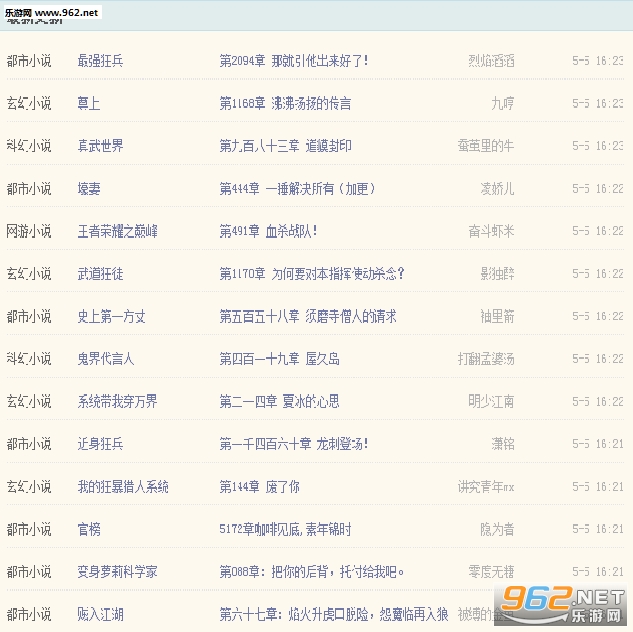Read chapter 第1168章 沸沸扬扬的传言
The image size is (633, 632).
point(285,104)
